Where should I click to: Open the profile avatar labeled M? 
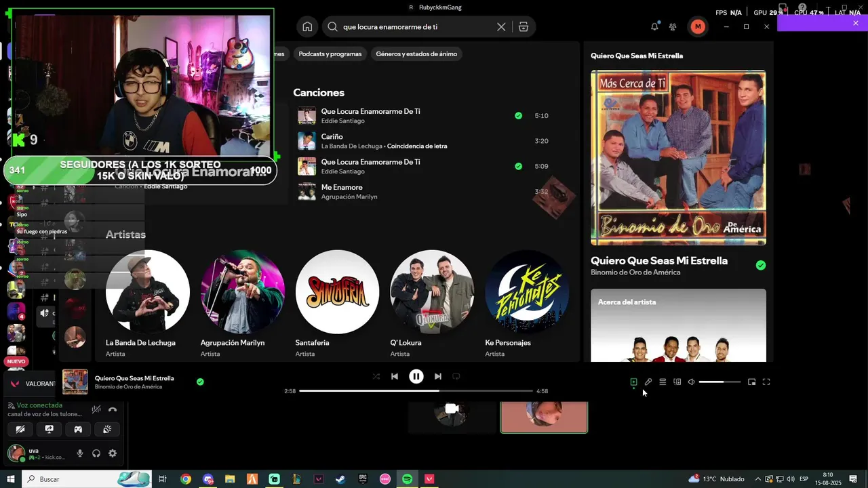coord(698,26)
